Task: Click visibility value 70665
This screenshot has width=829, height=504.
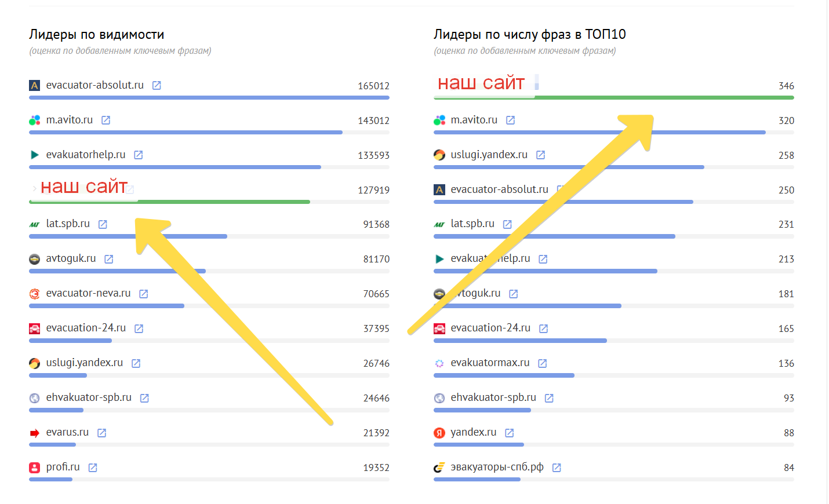Action: tap(376, 294)
